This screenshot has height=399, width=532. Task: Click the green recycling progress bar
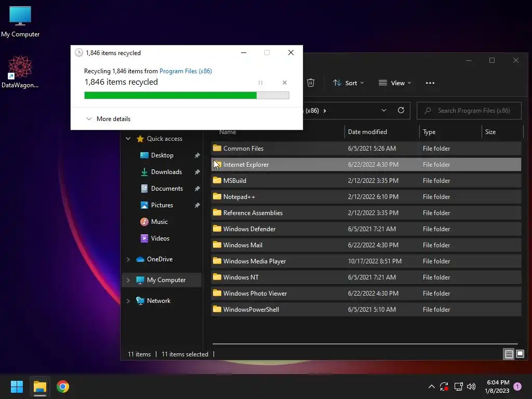[x=187, y=96]
